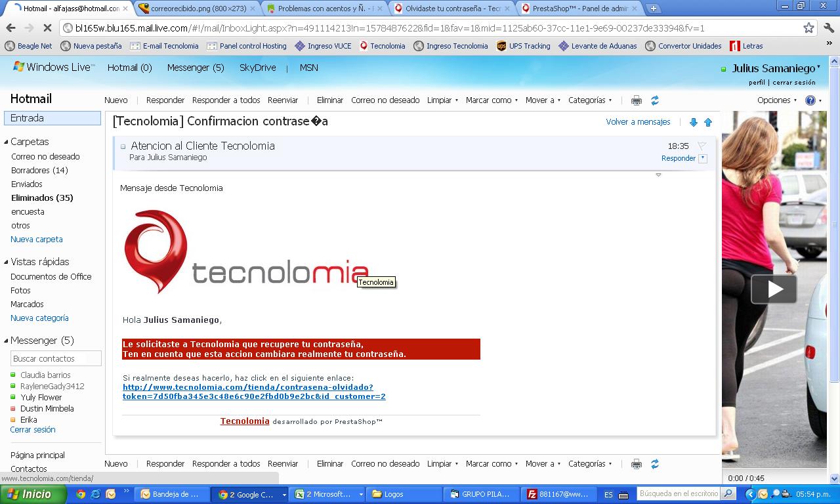Click the Tecnolomia logo image in the email

click(x=246, y=252)
